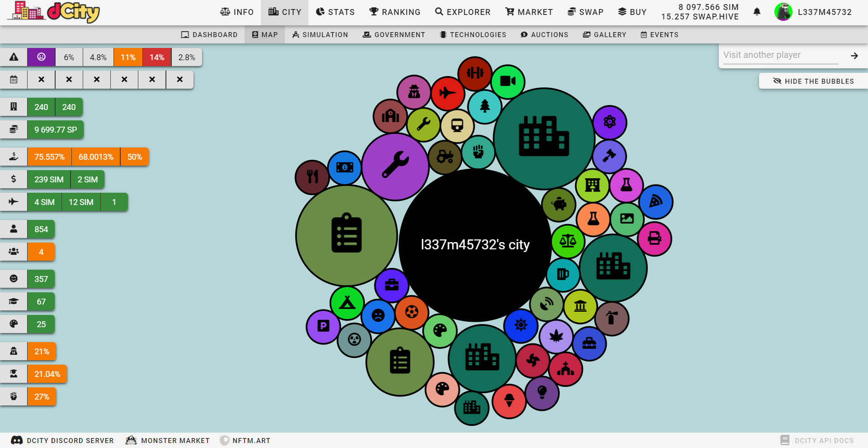Image resolution: width=868 pixels, height=448 pixels.
Task: Click the blue sun solar bubble
Action: tap(521, 325)
